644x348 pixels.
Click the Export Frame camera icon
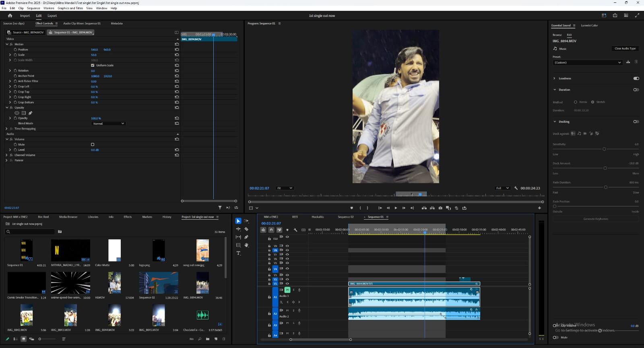(x=440, y=208)
